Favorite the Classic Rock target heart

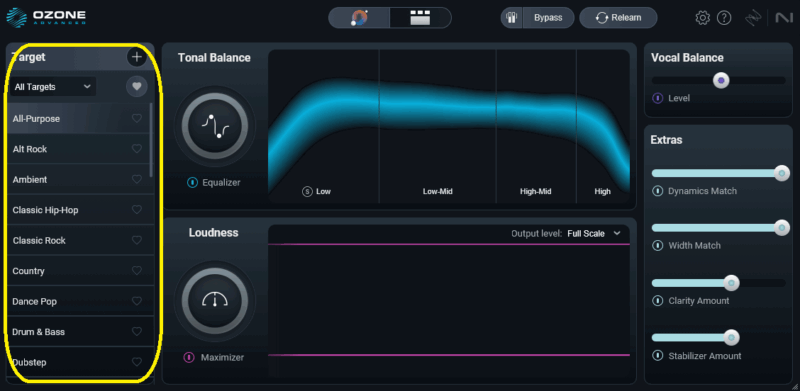(x=137, y=240)
